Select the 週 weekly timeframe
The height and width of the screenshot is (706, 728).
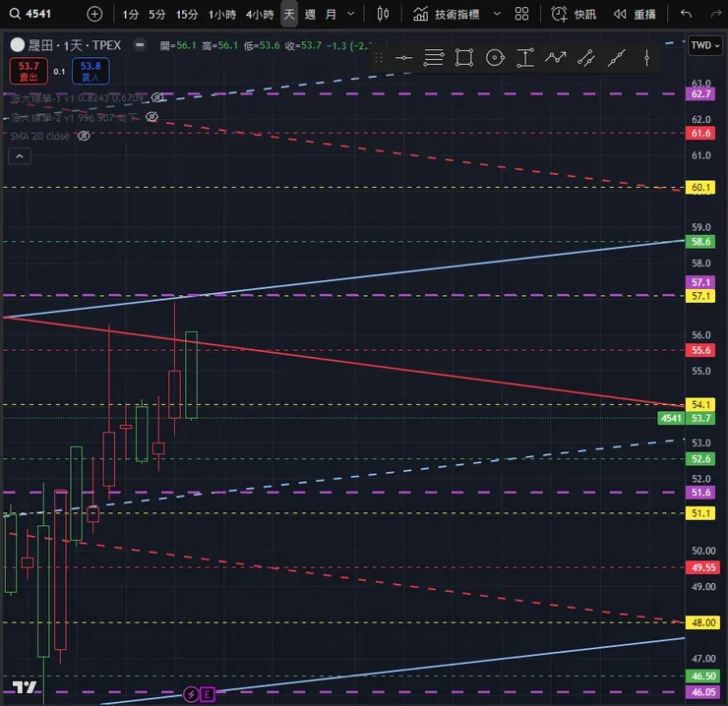310,15
